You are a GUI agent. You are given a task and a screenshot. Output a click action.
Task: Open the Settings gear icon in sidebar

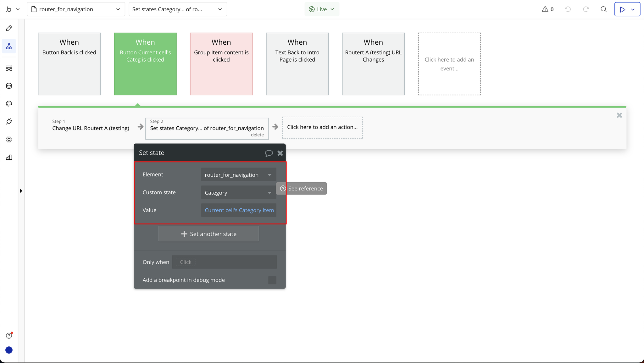(9, 140)
